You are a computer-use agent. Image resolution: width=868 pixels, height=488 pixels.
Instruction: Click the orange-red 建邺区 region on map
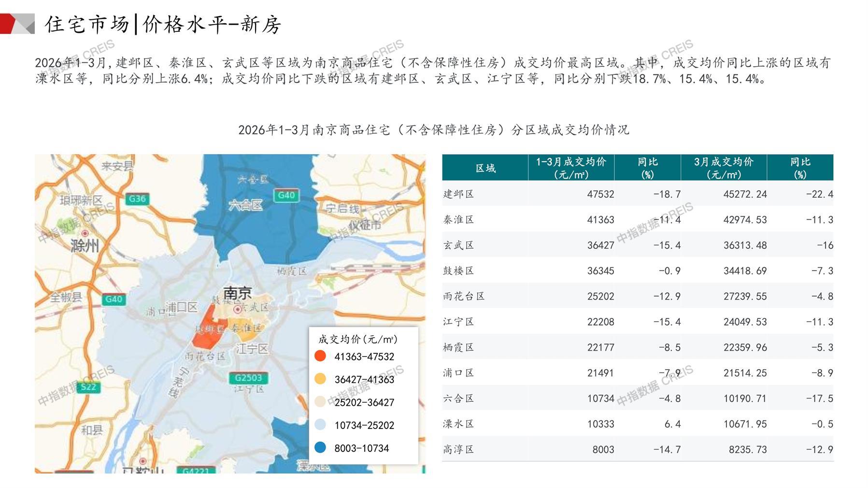tap(208, 333)
